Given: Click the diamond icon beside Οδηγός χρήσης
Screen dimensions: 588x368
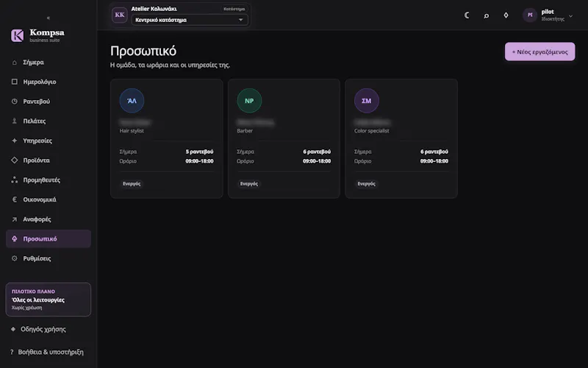Looking at the screenshot, I should 13,329.
